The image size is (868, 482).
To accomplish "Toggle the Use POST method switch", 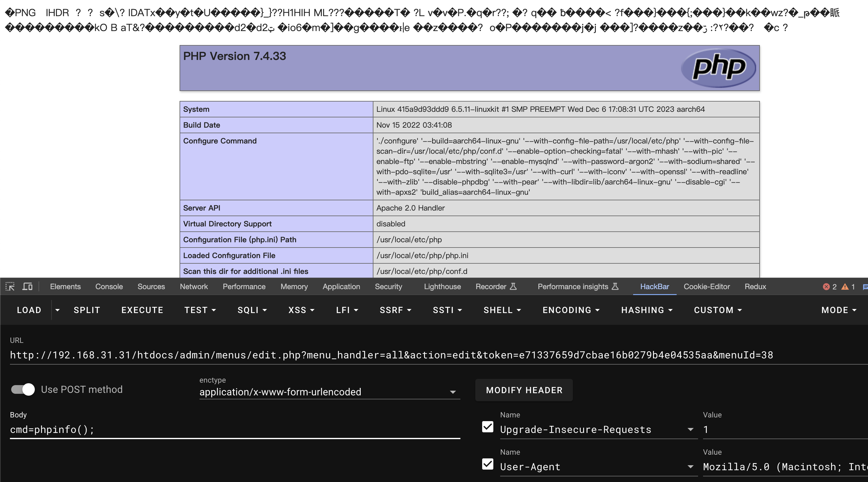I will [x=23, y=389].
